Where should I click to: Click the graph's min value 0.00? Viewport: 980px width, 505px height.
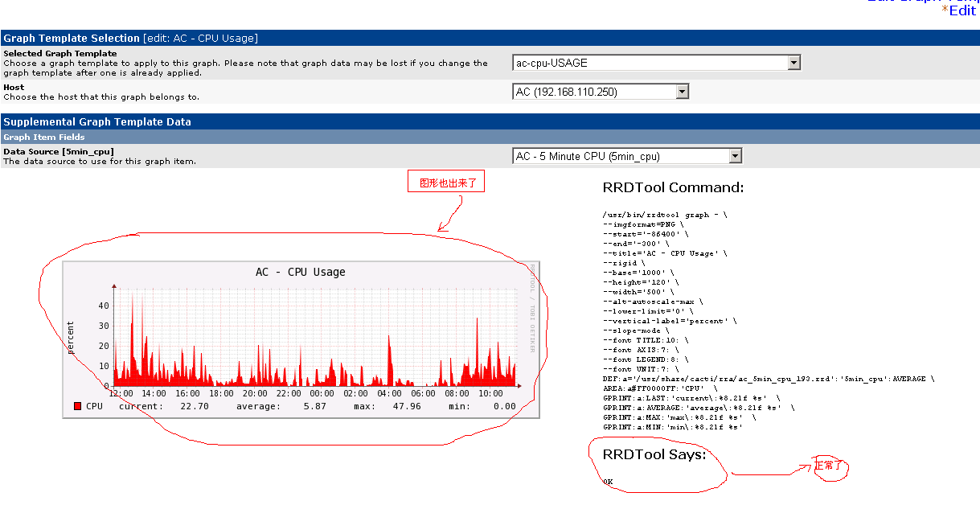coord(504,407)
